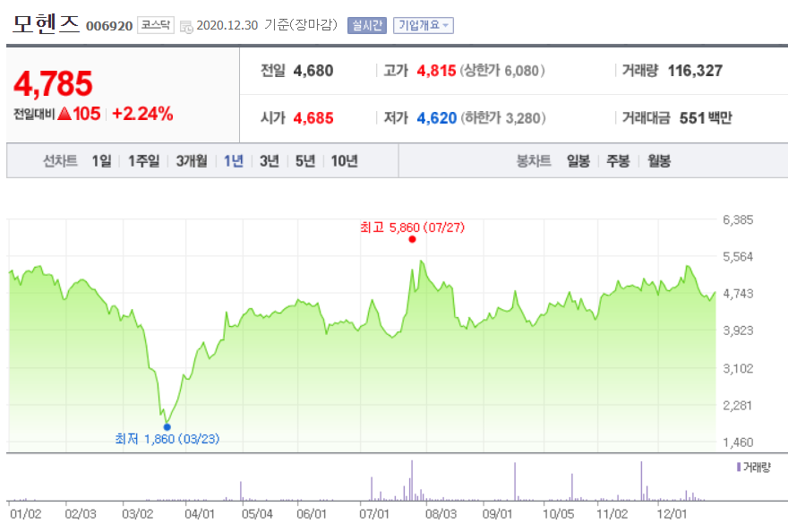The height and width of the screenshot is (532, 788).
Task: Click the +2.24% change value
Action: (142, 114)
